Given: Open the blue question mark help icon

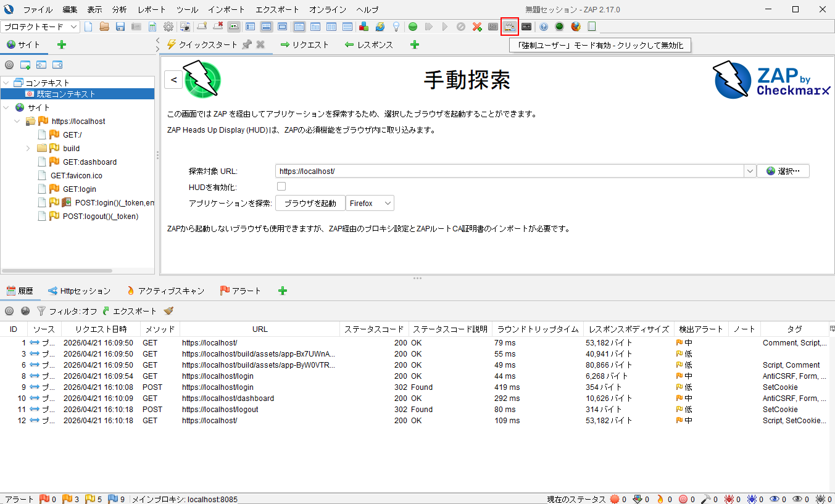Looking at the screenshot, I should coord(544,27).
